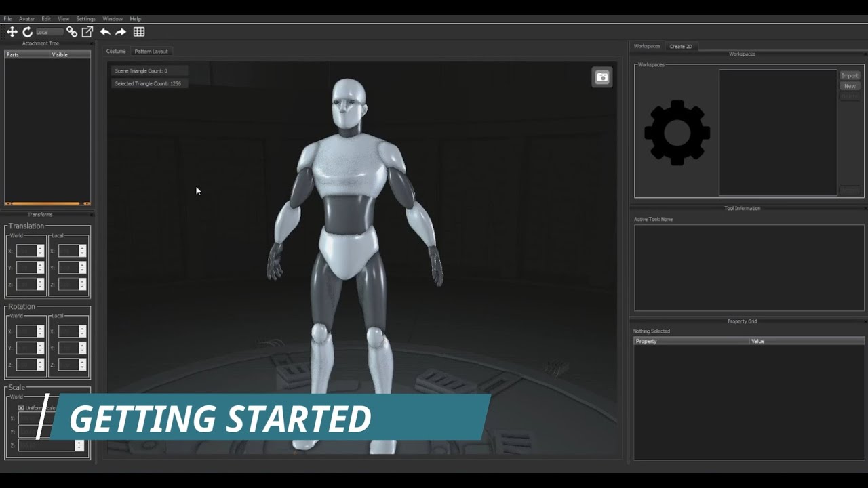Click the Import workspace button
Screen dimensions: 868x488
850,75
